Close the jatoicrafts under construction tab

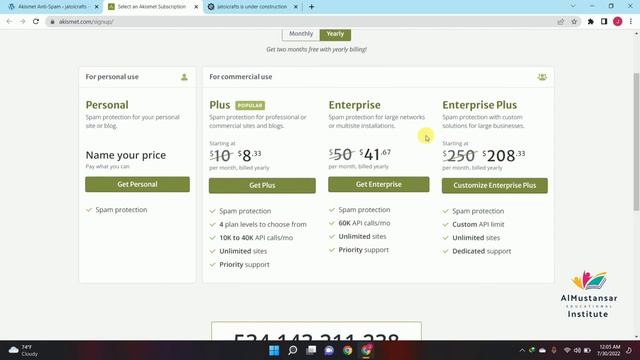point(296,7)
